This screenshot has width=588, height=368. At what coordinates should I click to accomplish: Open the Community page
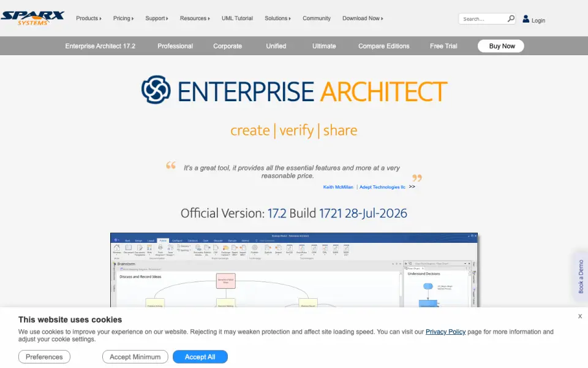tap(317, 18)
